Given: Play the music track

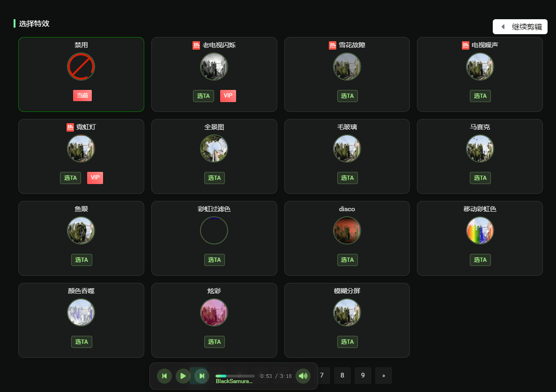Looking at the screenshot, I should 183,376.
